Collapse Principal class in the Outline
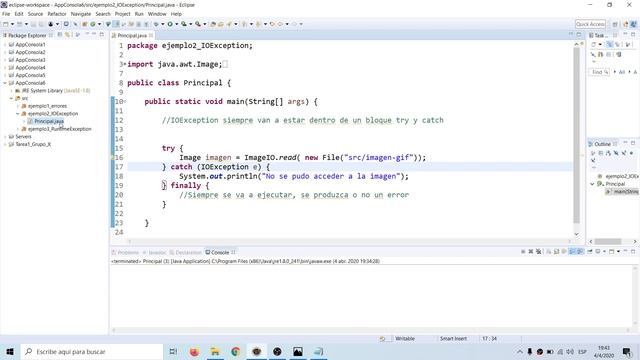Image resolution: width=640 pixels, height=360 pixels. pos(593,184)
